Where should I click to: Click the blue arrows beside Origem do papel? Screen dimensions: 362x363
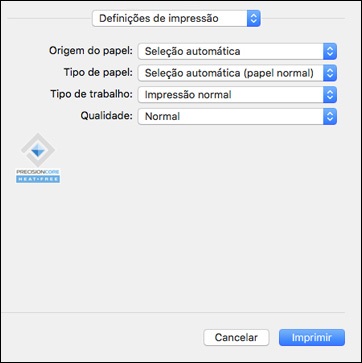[330, 51]
